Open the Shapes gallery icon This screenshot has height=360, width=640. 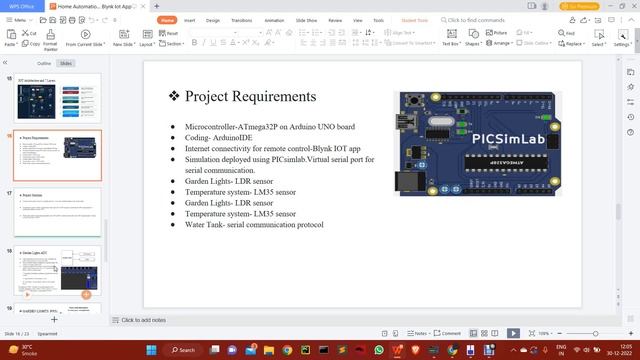(473, 34)
